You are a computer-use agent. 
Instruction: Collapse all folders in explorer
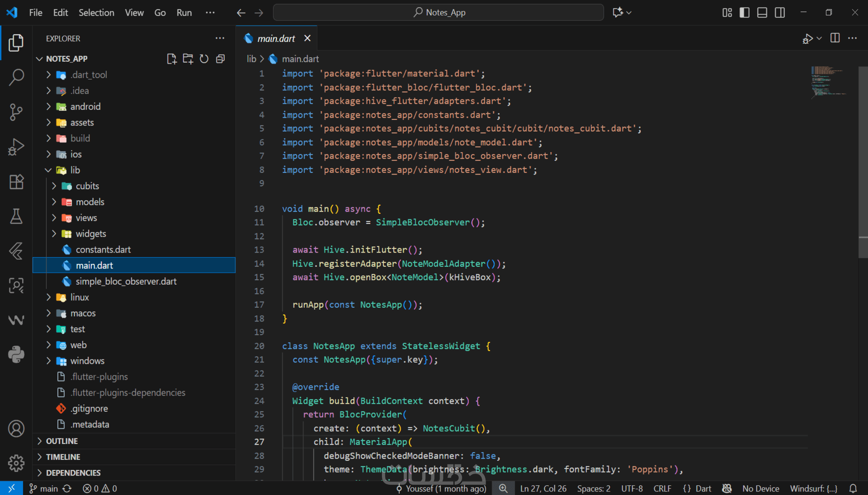[x=221, y=59]
